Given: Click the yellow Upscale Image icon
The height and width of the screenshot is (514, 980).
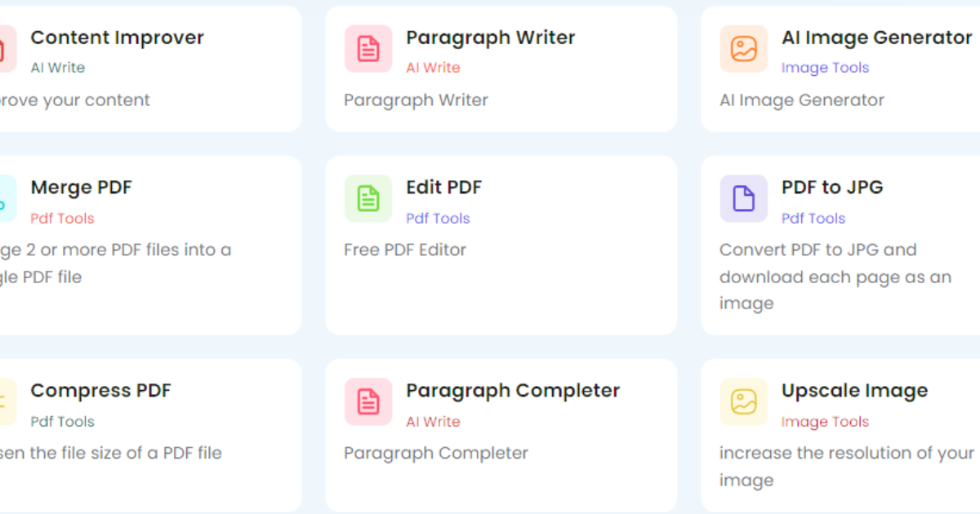Looking at the screenshot, I should point(743,401).
